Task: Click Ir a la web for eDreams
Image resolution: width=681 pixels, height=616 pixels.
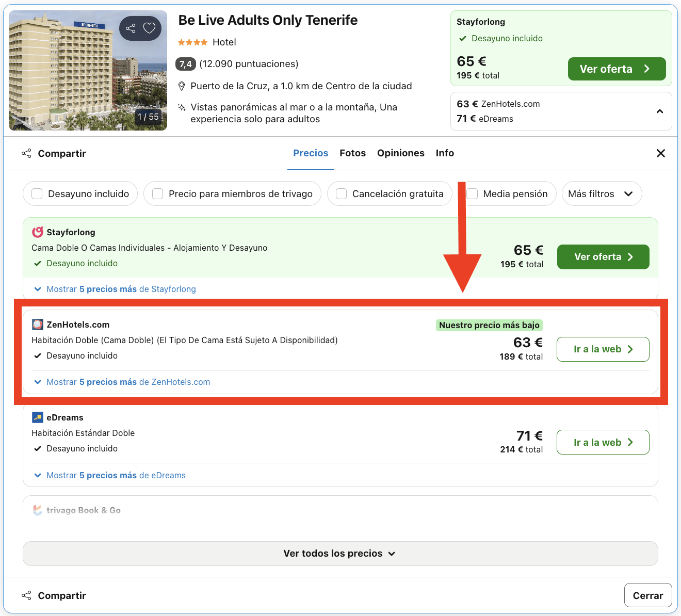Action: click(603, 442)
